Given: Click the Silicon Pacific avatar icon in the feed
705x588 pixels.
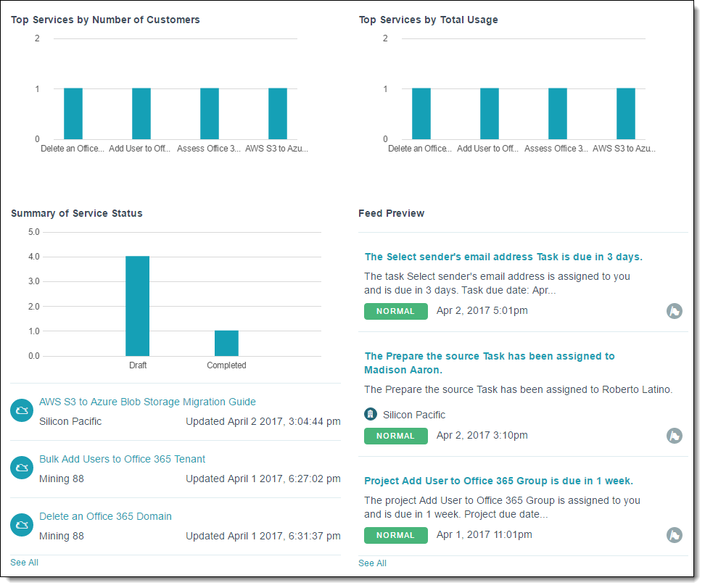Looking at the screenshot, I should click(x=371, y=414).
